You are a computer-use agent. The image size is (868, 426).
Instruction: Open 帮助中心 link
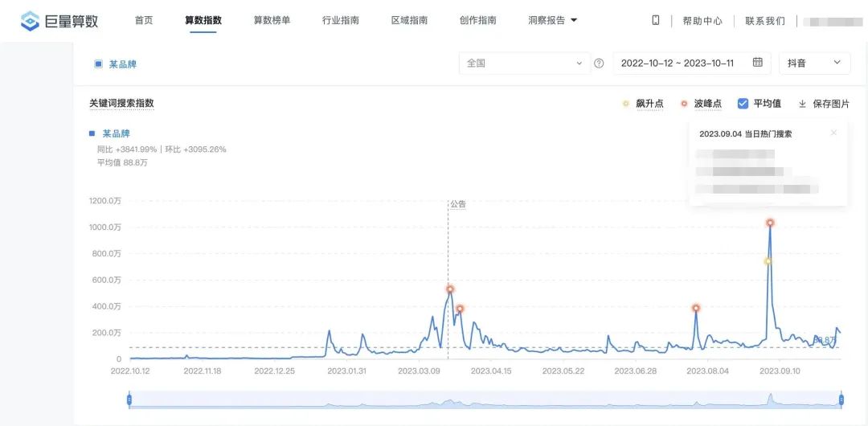tap(702, 21)
